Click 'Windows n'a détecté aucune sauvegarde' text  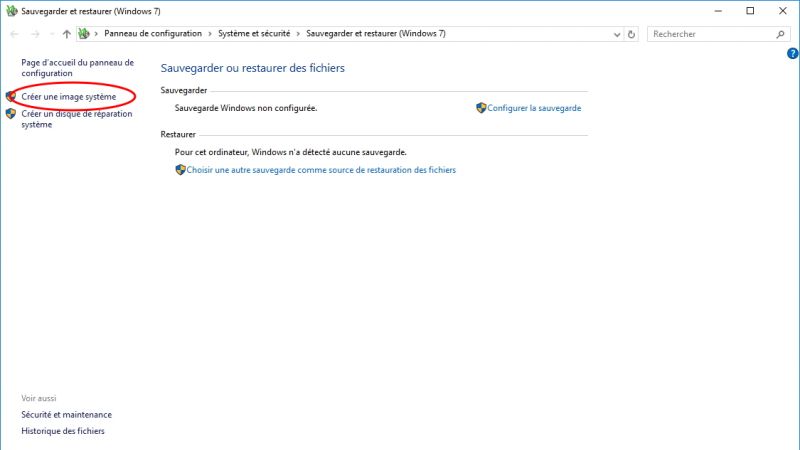click(329, 152)
